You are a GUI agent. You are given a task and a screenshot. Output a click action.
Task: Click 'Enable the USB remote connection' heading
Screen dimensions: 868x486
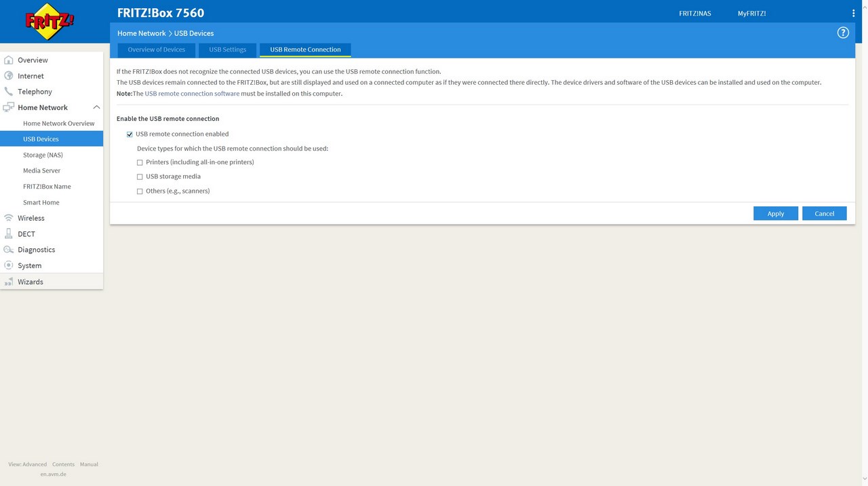coord(168,119)
